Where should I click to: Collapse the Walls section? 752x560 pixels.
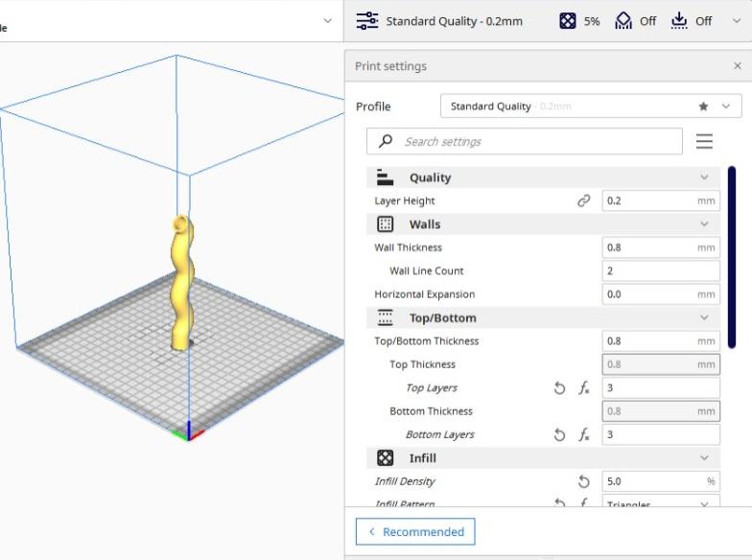[704, 224]
